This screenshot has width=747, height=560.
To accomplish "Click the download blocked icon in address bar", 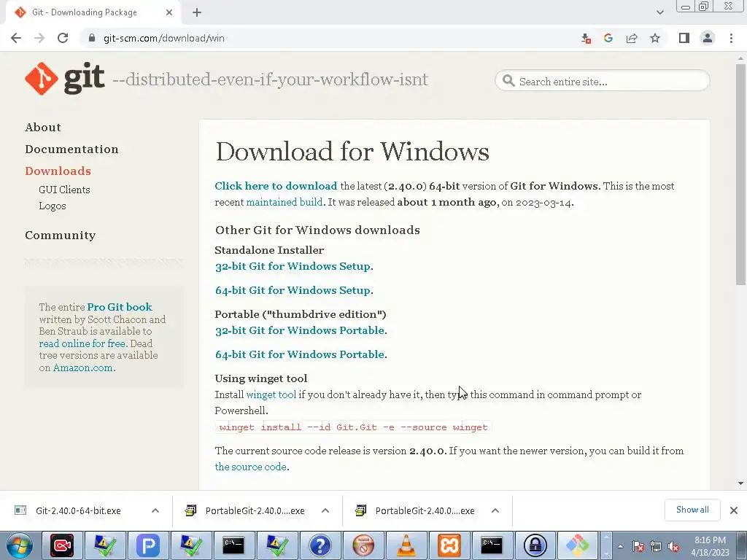I will tap(586, 38).
